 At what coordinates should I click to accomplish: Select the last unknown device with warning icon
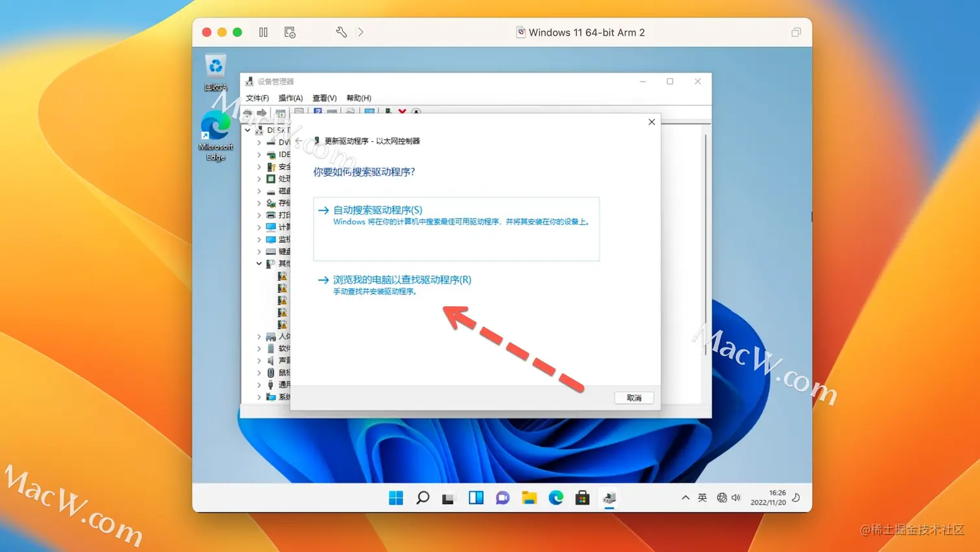click(283, 324)
